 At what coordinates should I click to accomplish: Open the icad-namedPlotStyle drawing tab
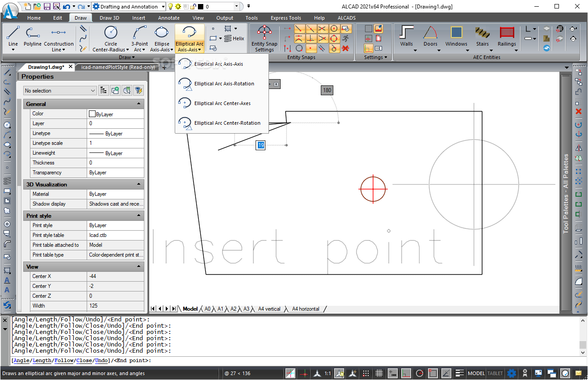tap(118, 67)
